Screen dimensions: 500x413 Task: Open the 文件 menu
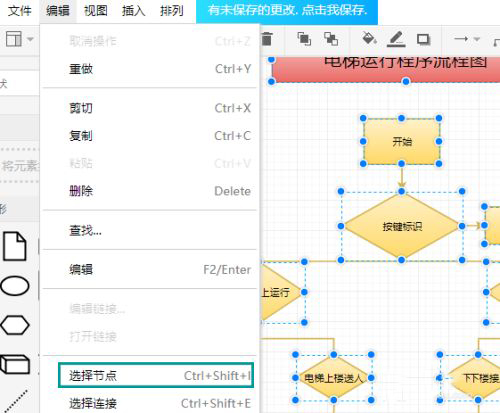click(x=20, y=11)
